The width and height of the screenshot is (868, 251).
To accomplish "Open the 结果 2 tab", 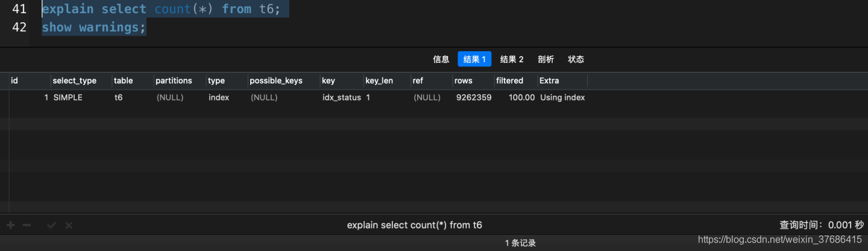I will click(512, 59).
